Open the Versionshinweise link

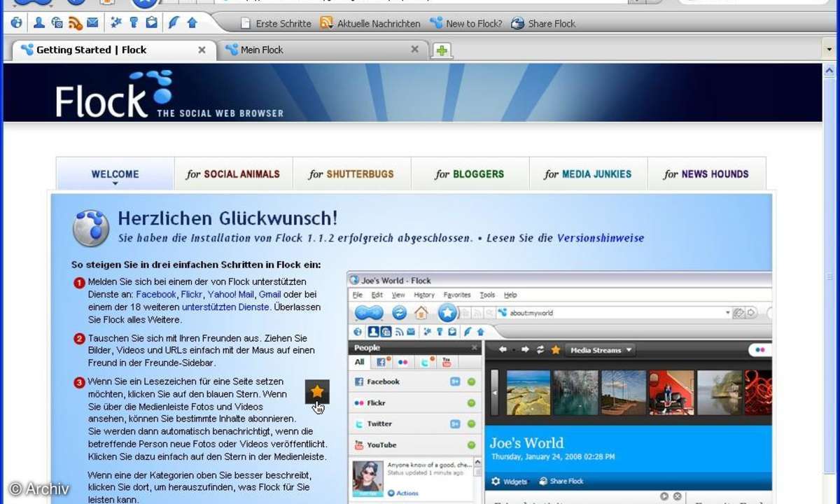601,238
